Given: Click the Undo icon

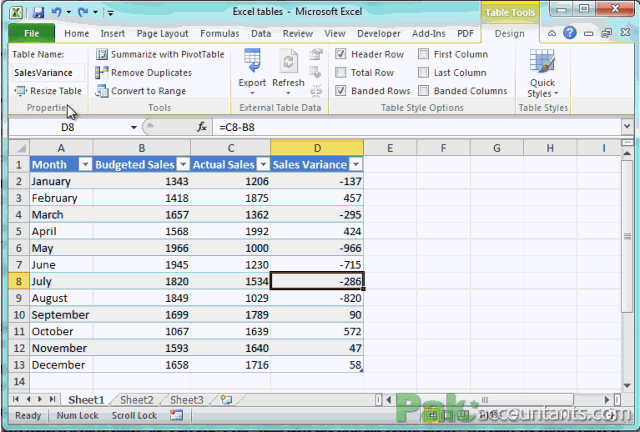Looking at the screenshot, I should coord(56,12).
